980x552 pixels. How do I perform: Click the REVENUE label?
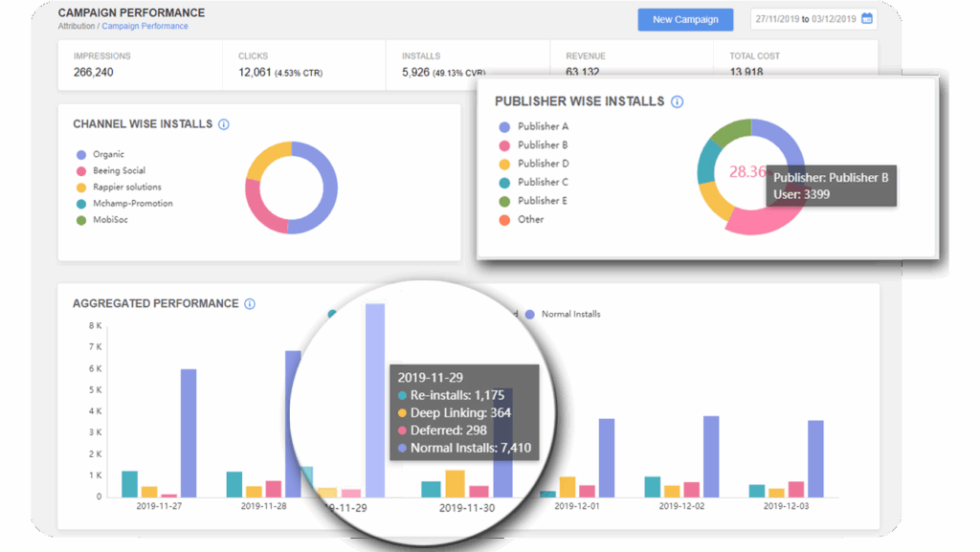[586, 56]
